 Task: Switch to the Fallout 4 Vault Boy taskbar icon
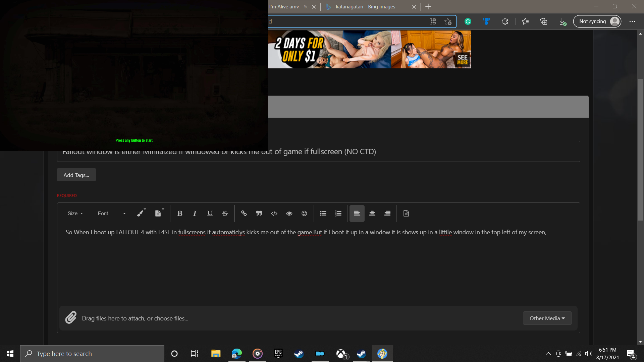[x=382, y=354]
